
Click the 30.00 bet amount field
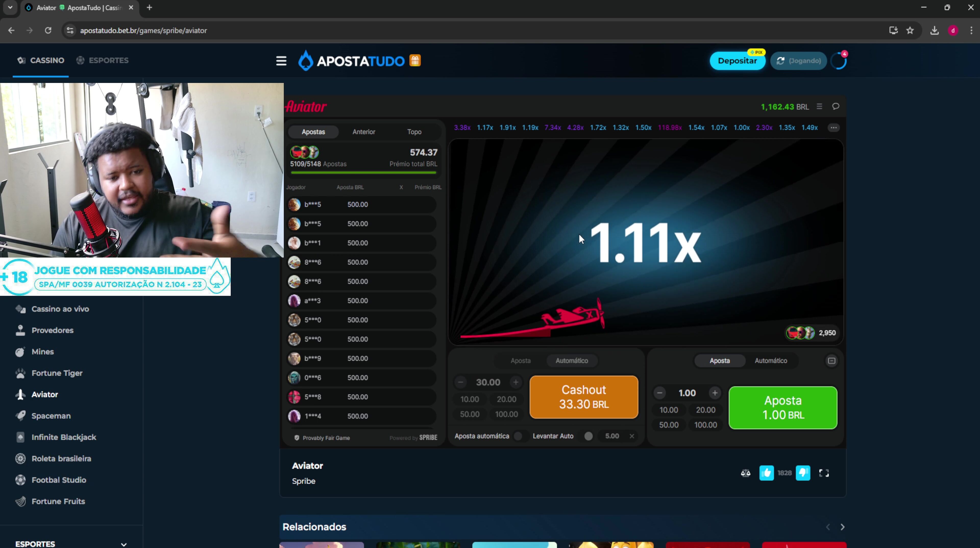click(488, 382)
